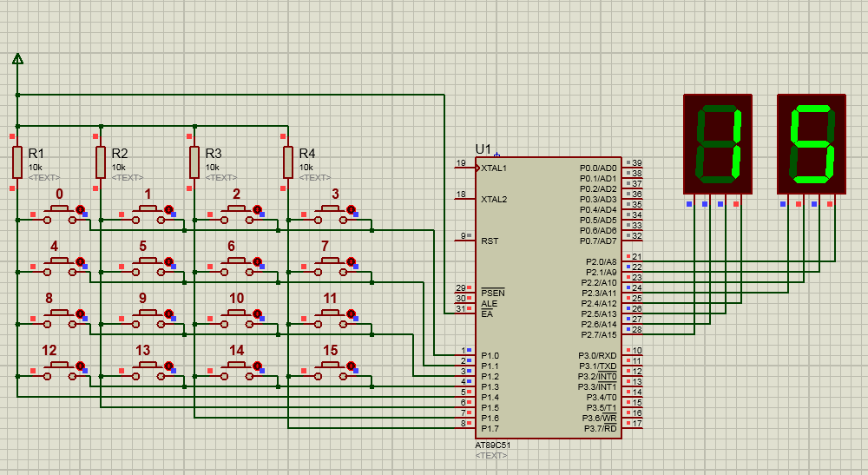Image resolution: width=868 pixels, height=475 pixels.
Task: Click the P3.7/RD pin label
Action: [x=600, y=428]
